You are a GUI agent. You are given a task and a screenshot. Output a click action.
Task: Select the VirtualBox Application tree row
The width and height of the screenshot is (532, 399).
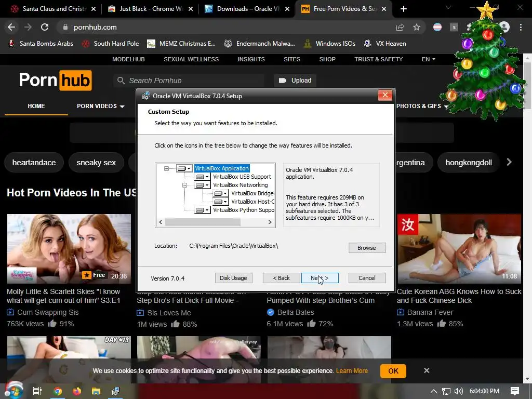[x=222, y=168]
